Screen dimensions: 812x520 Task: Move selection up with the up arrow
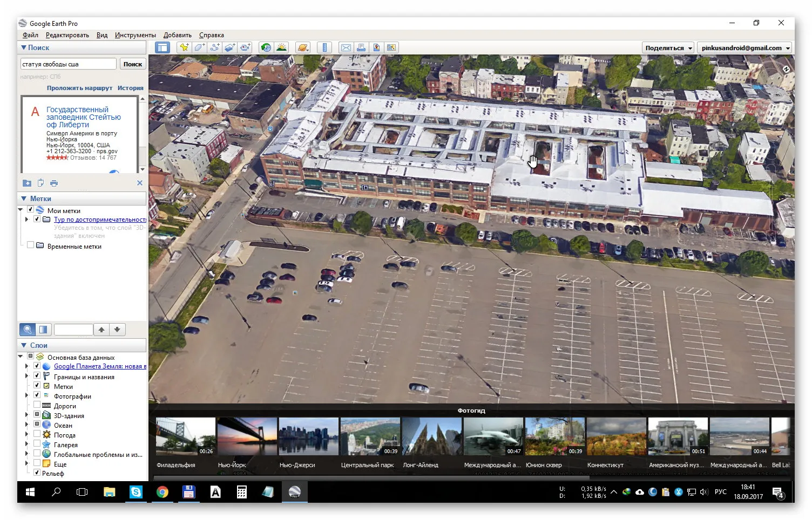[x=101, y=329]
